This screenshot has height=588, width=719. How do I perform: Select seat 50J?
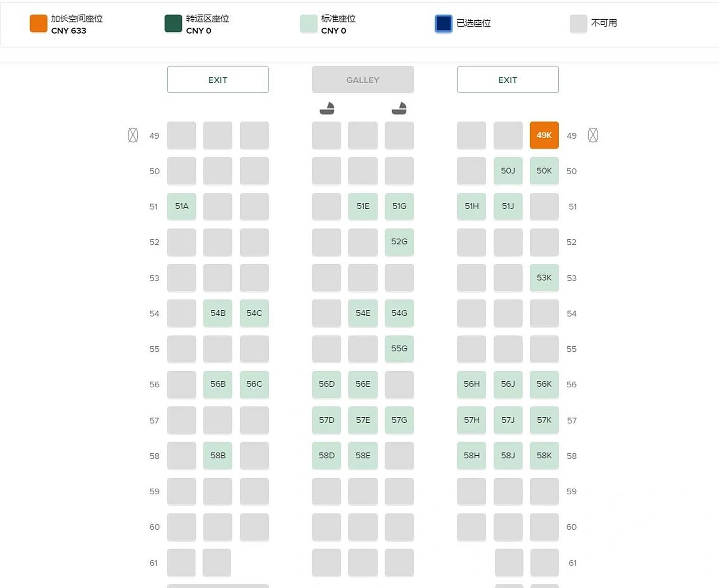tap(508, 170)
